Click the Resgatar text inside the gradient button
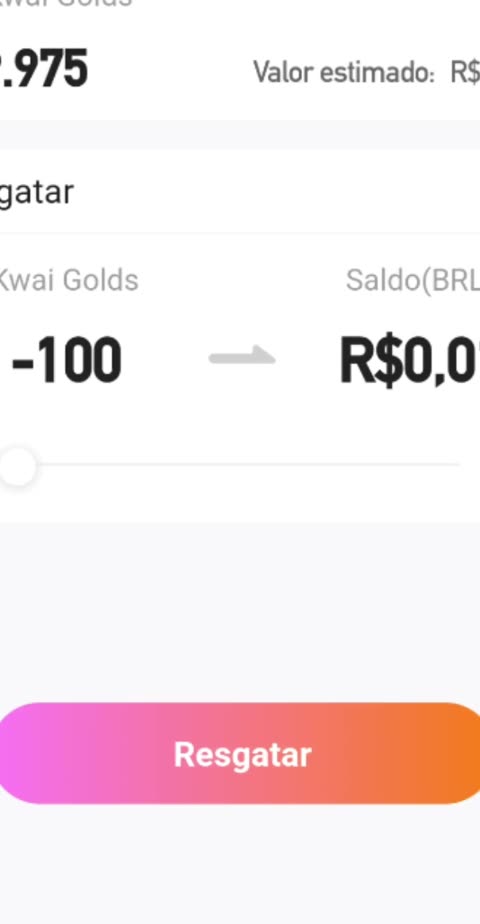Viewport: 480px width, 924px height. 243,754
